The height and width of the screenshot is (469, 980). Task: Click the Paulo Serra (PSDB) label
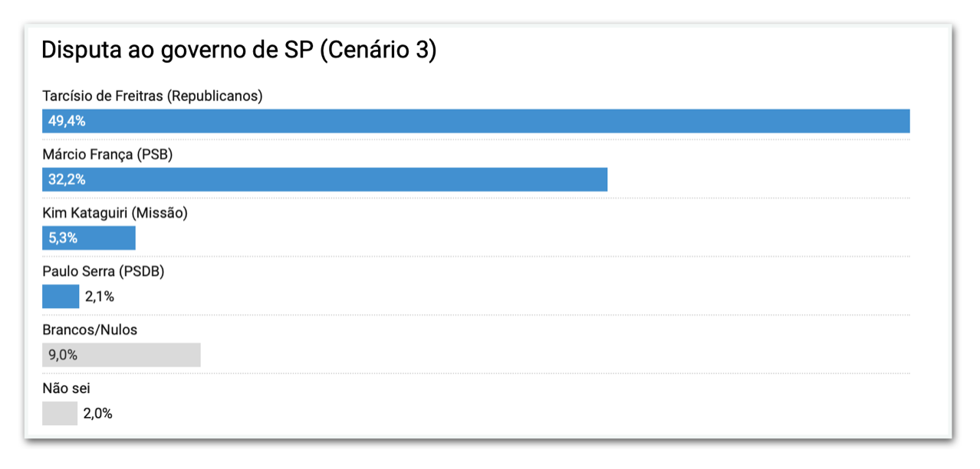[x=104, y=271]
